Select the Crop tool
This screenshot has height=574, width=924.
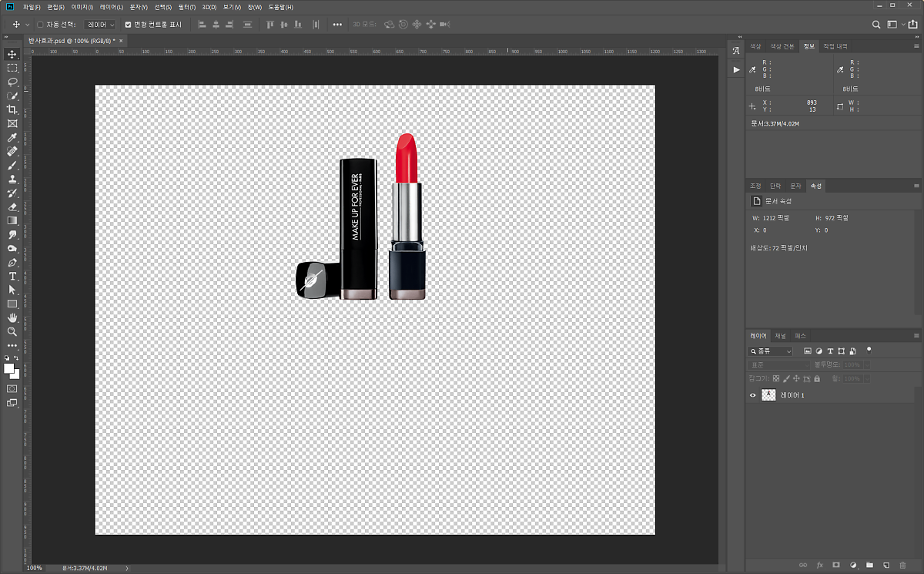click(12, 109)
